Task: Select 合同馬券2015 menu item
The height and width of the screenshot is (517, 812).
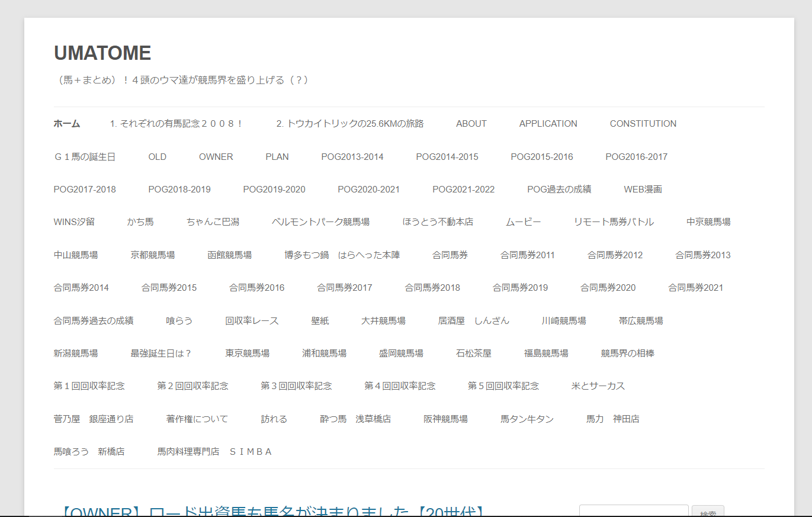Action: (169, 288)
